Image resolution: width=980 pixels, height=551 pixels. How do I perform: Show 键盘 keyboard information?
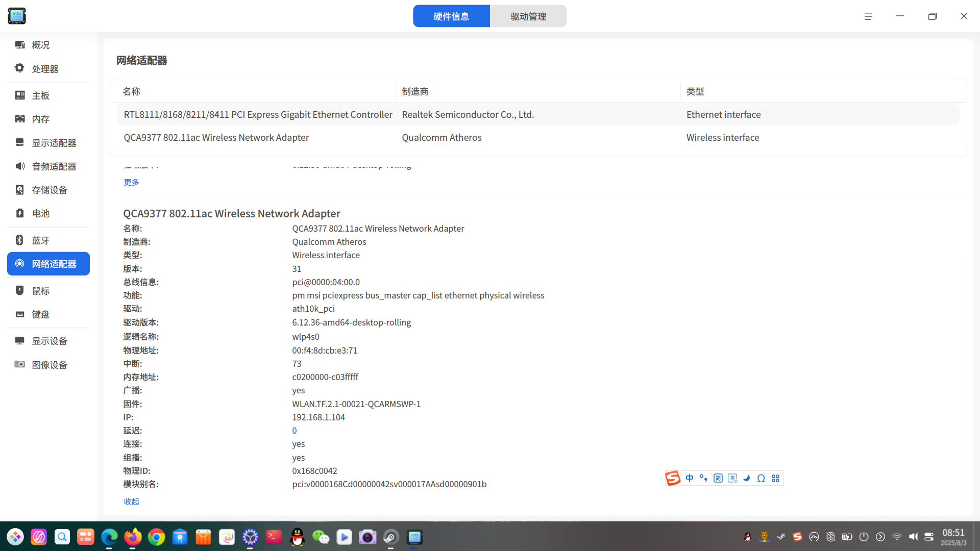click(48, 314)
